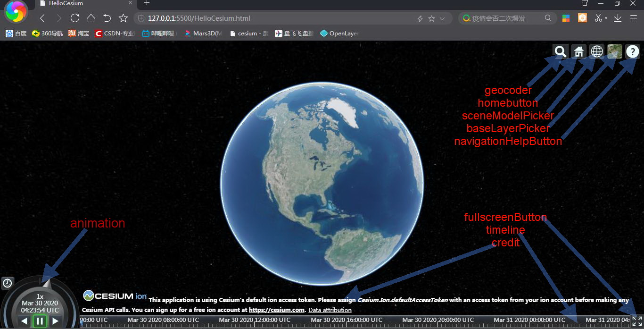Image resolution: width=644 pixels, height=329 pixels.
Task: Go forward in browser history
Action: [58, 18]
